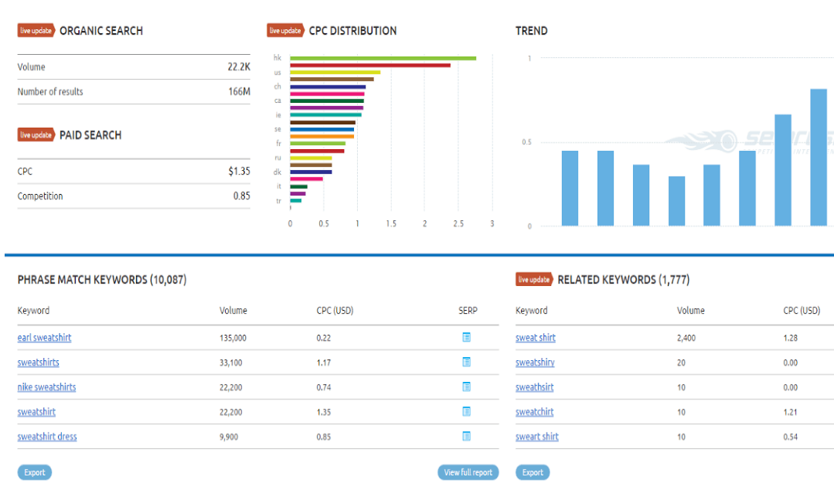Click the 135,000 volume cell
The image size is (834, 504).
pyautogui.click(x=233, y=338)
